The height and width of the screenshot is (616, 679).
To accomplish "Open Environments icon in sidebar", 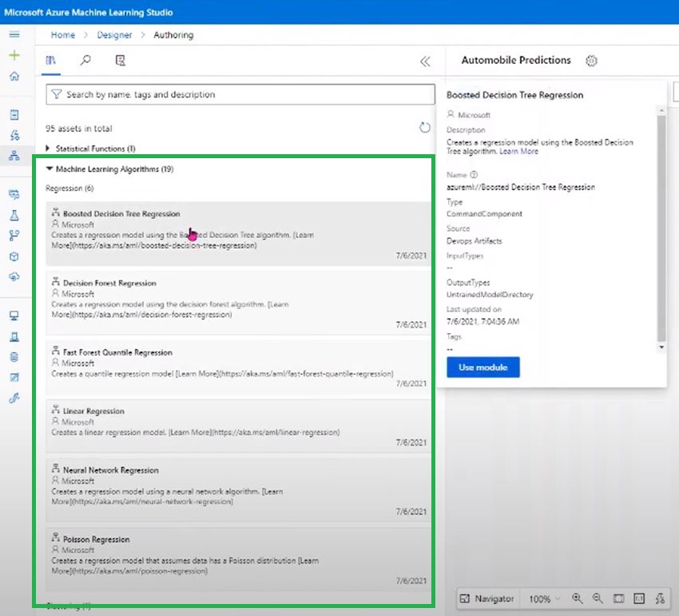I will 14,336.
